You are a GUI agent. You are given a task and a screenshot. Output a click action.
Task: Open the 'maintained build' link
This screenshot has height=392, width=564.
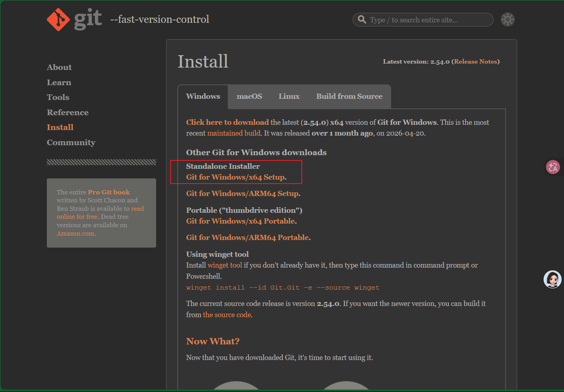tap(234, 133)
